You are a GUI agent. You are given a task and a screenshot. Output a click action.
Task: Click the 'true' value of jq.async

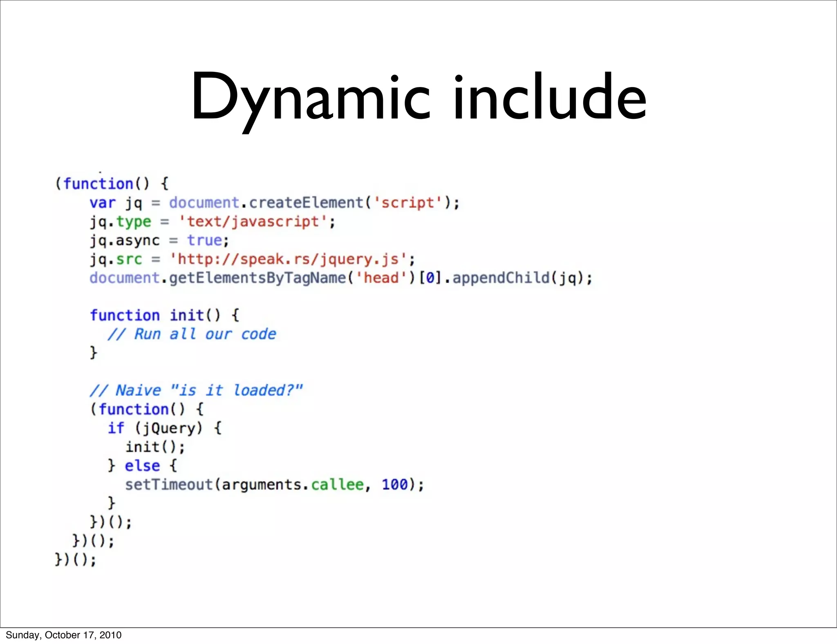[x=204, y=240]
